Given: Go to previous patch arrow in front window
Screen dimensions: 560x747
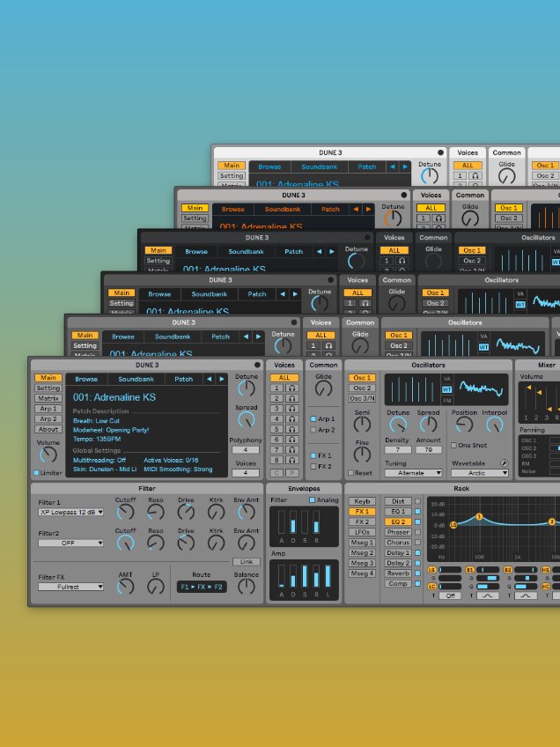Looking at the screenshot, I should point(209,379).
